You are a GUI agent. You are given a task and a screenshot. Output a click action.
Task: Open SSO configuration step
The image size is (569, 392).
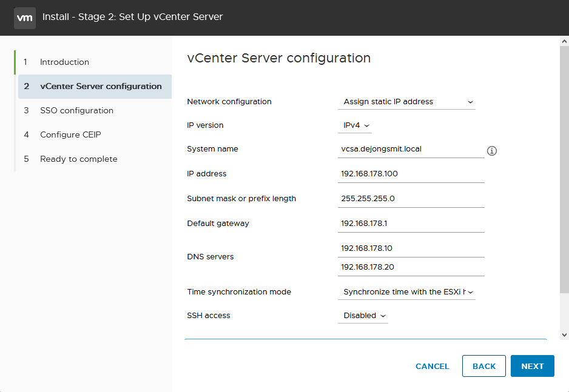pos(93,110)
